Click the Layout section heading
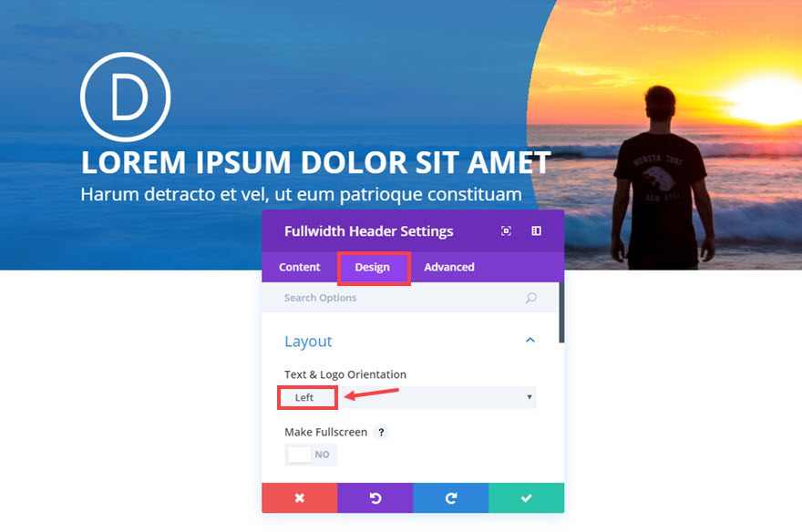This screenshot has height=532, width=802. 308,341
